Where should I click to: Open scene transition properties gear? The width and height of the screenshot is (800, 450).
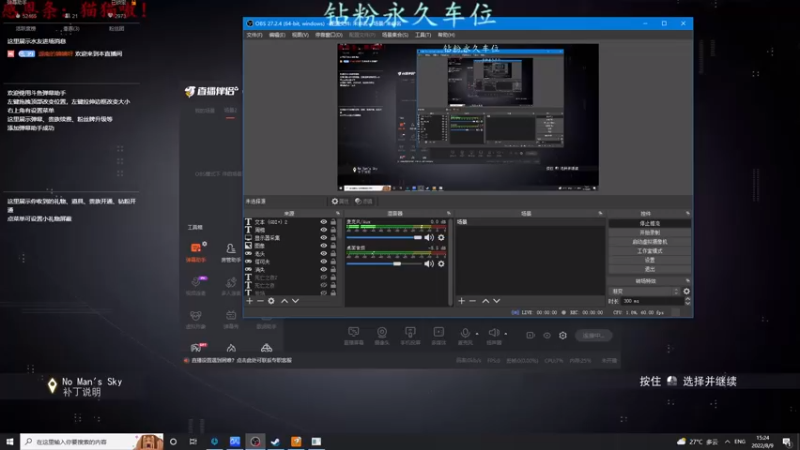(686, 291)
